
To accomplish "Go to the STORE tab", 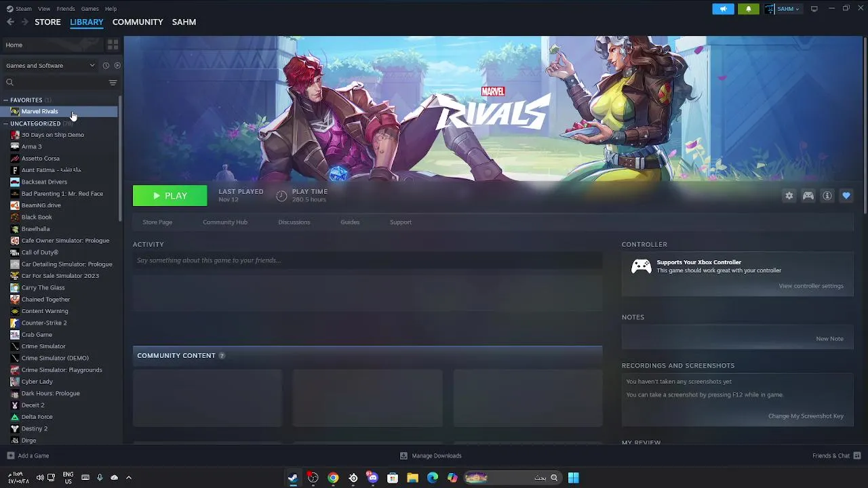I will click(x=47, y=22).
